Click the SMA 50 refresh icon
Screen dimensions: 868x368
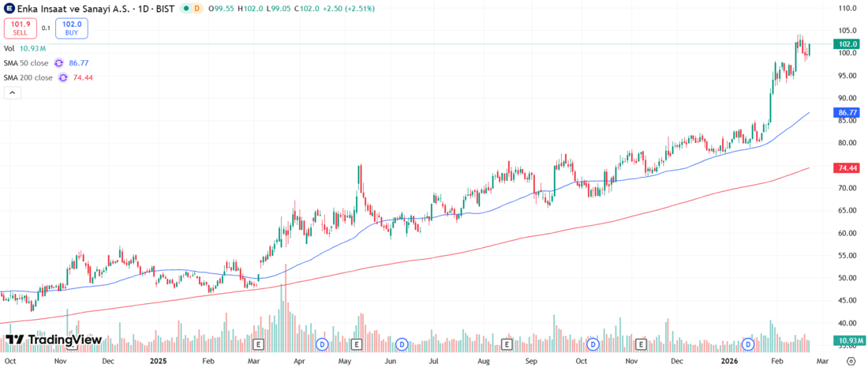[x=60, y=62]
